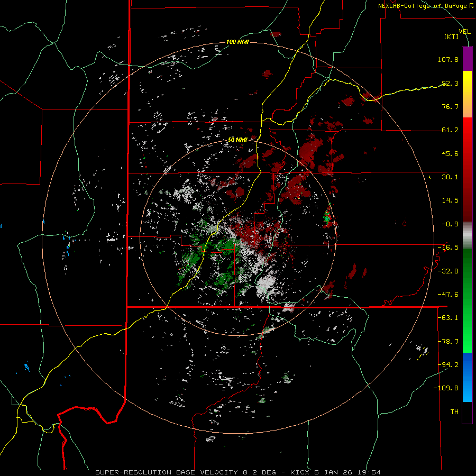The image size is (476, 476).
Task: Pick the blue segment of the velocity scale
Action: (x=467, y=377)
